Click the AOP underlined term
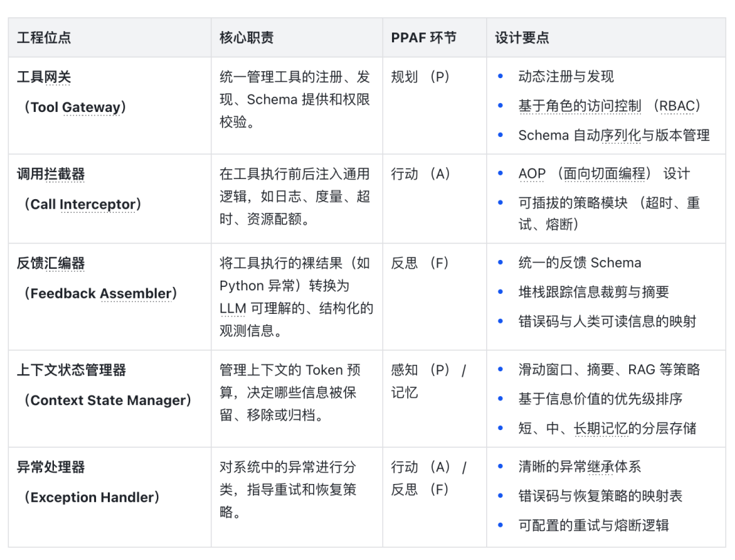Viewport: 735px width, 560px height. pos(532,174)
